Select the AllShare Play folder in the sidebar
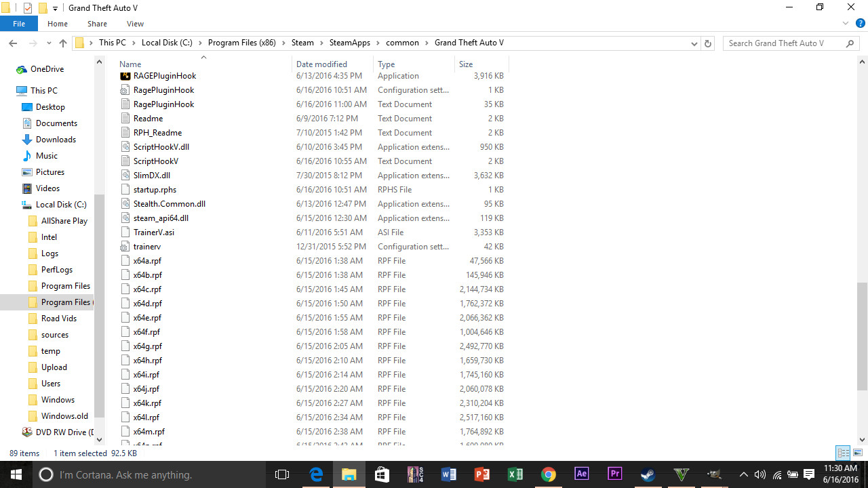 tap(58, 221)
